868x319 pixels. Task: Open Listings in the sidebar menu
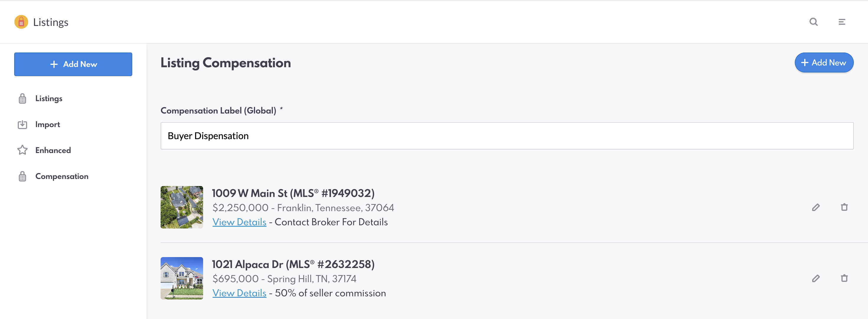[48, 98]
